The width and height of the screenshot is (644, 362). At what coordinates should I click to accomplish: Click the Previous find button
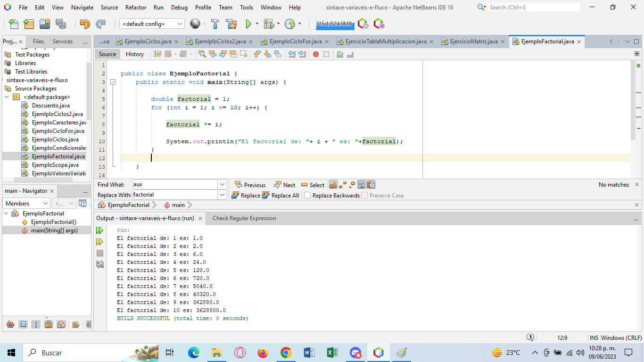pos(250,185)
